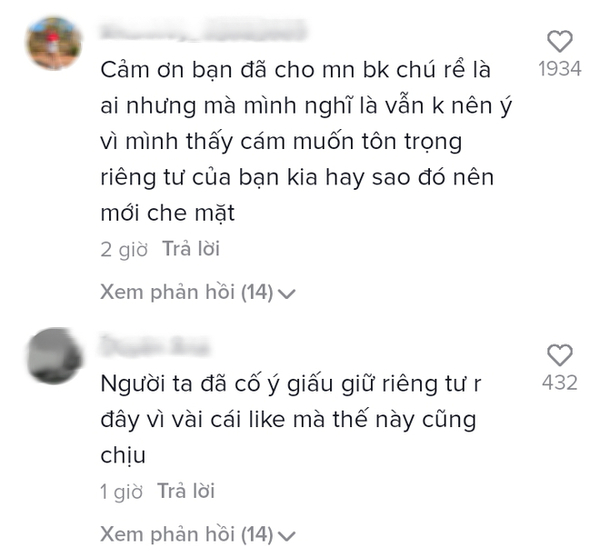Viewport: 600px width, 557px height.
Task: Click the word 'chịu' ending second comment
Action: pyautogui.click(x=123, y=456)
